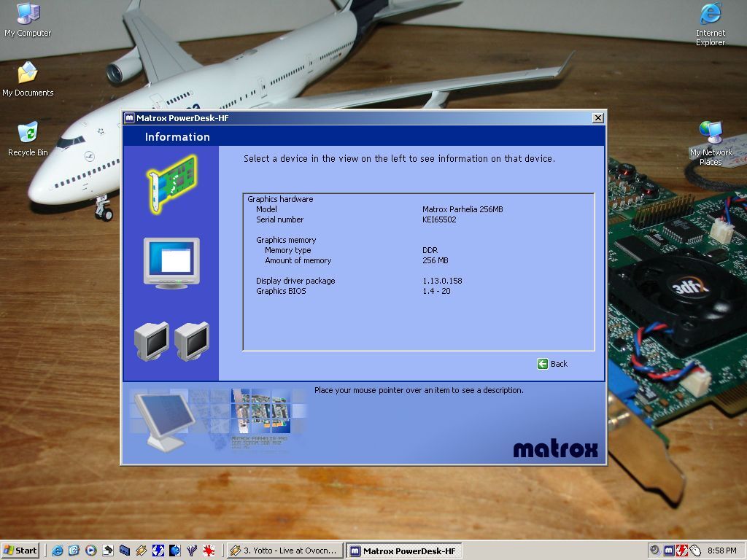This screenshot has width=747, height=560.
Task: Click driver package version 1.13.0.158
Action: pos(442,281)
